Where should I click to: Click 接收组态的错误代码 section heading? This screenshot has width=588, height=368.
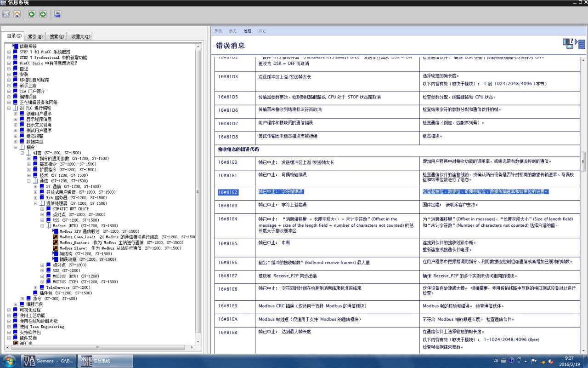click(238, 149)
